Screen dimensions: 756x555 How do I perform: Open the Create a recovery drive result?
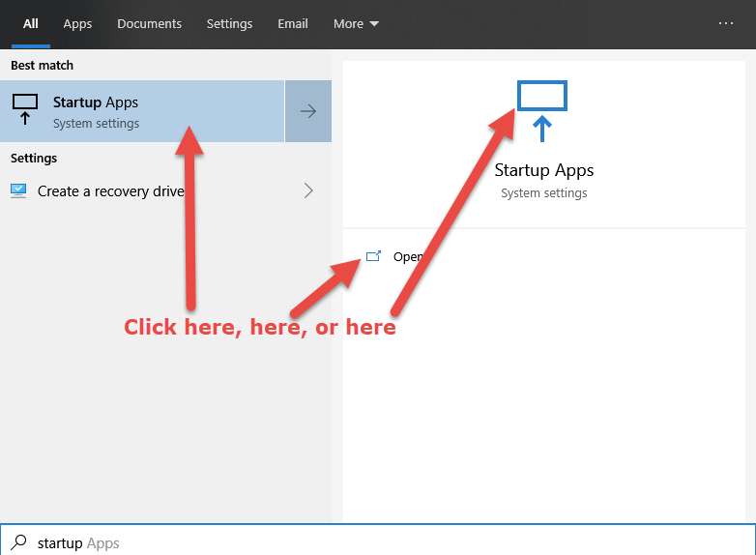(166, 191)
